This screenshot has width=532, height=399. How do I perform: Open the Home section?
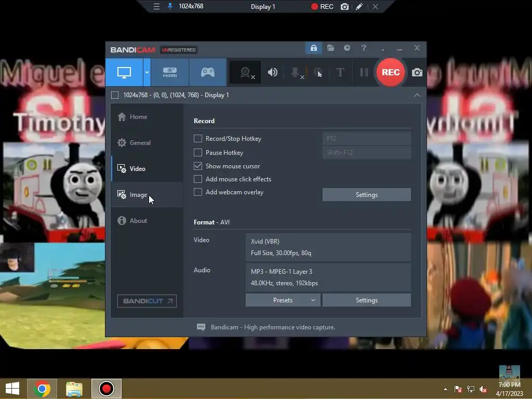point(147,117)
